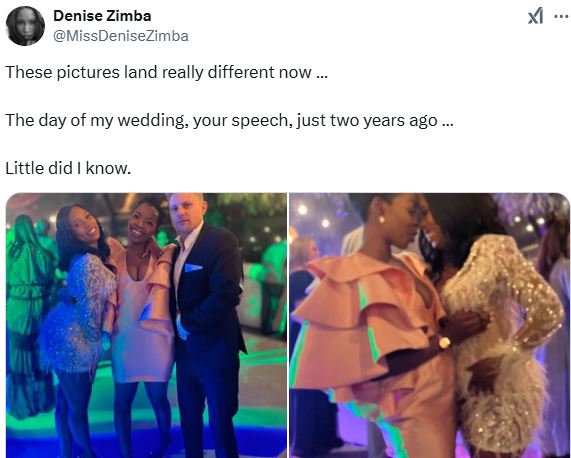
Task: Open the right photo of two women
Action: point(429,325)
